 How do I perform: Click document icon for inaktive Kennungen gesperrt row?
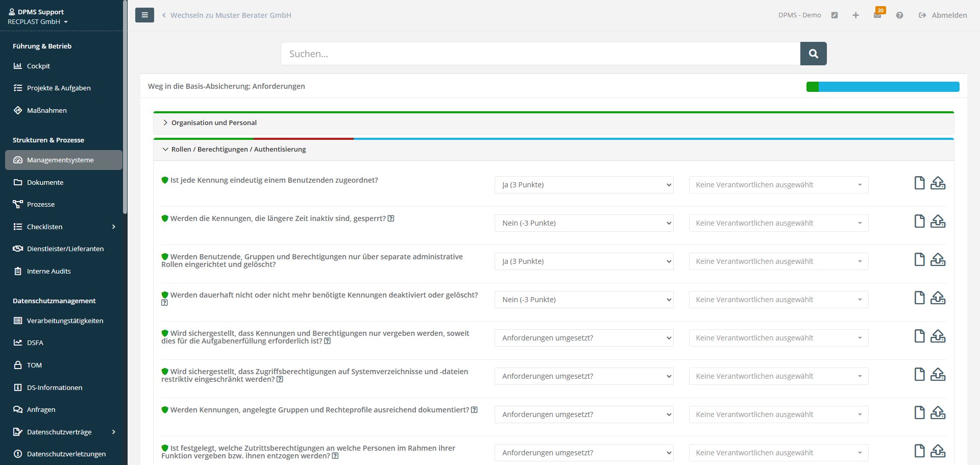(x=919, y=221)
